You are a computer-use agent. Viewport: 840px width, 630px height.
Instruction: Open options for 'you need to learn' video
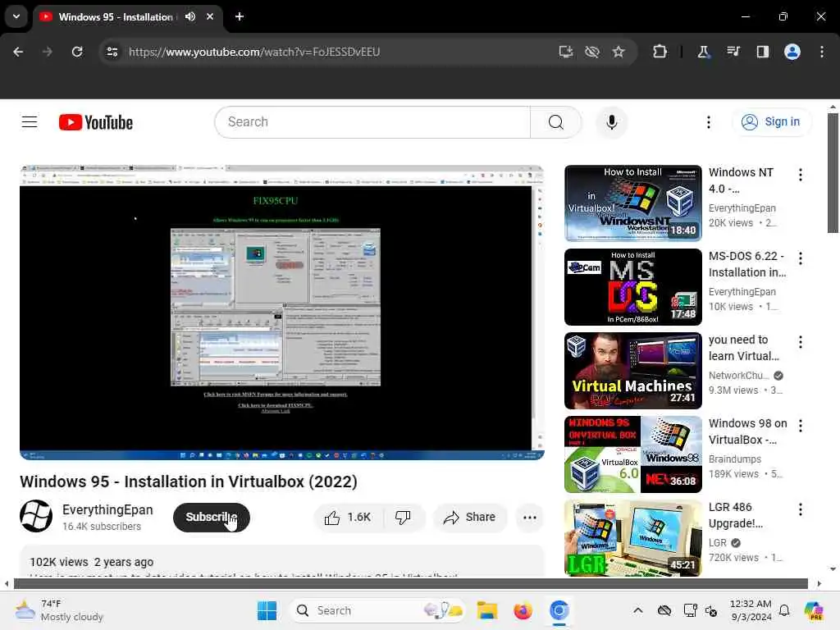click(x=801, y=342)
